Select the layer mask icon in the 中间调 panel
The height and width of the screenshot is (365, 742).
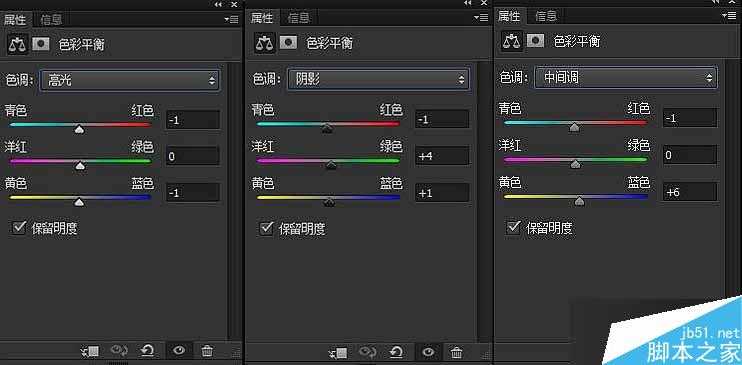click(536, 41)
